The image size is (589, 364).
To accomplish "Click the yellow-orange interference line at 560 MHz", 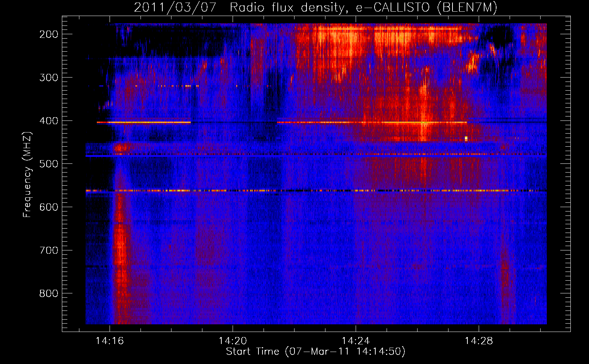I will [316, 190].
